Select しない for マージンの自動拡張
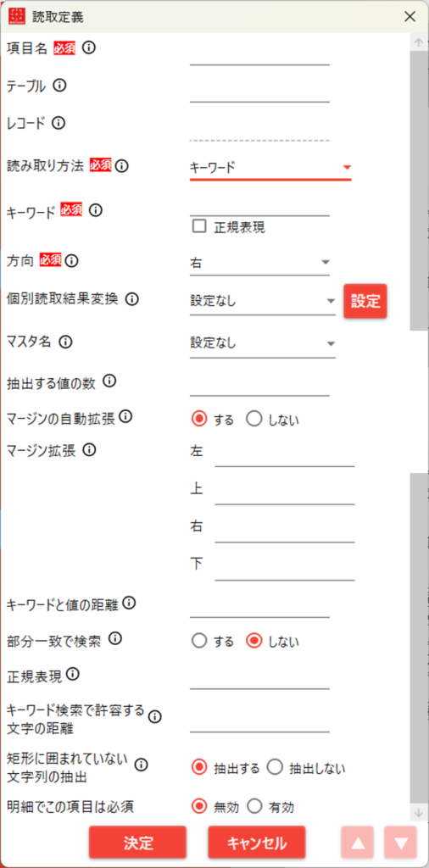Image resolution: width=429 pixels, height=868 pixels. click(254, 419)
